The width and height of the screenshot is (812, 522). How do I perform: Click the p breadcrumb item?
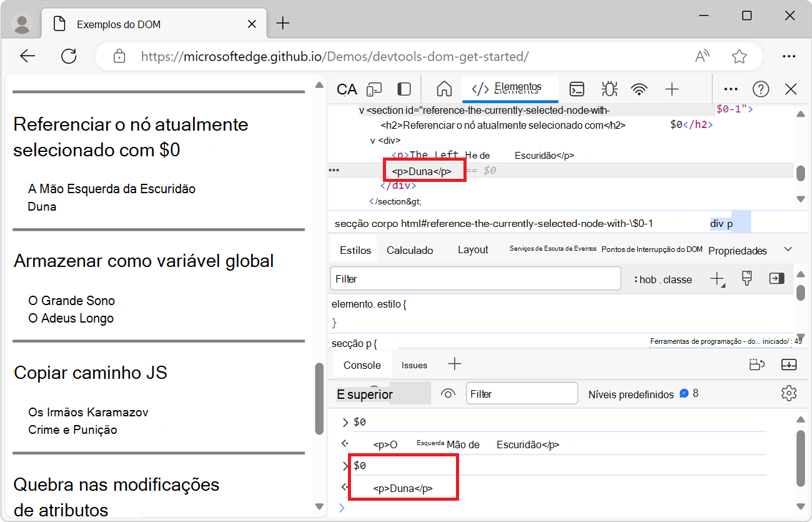click(x=730, y=224)
